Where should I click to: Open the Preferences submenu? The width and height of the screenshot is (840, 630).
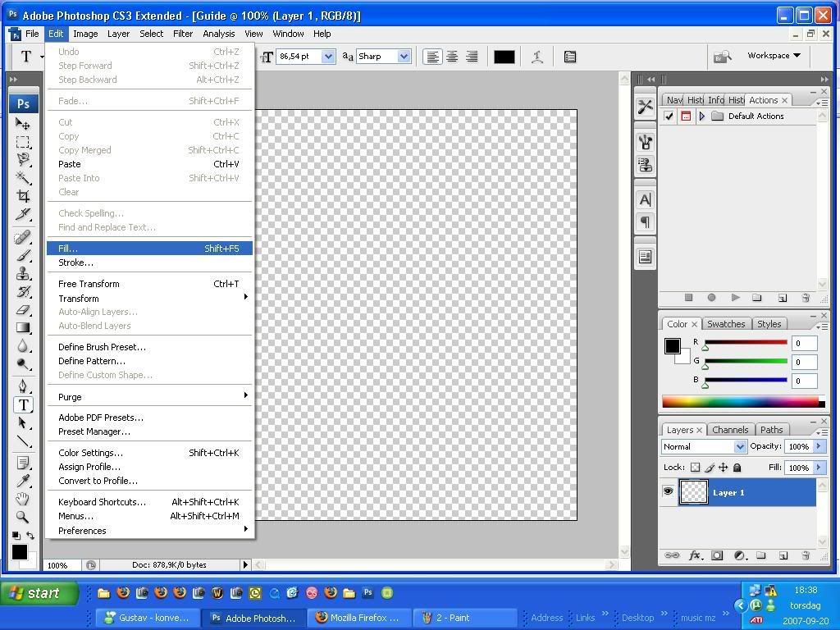(149, 531)
